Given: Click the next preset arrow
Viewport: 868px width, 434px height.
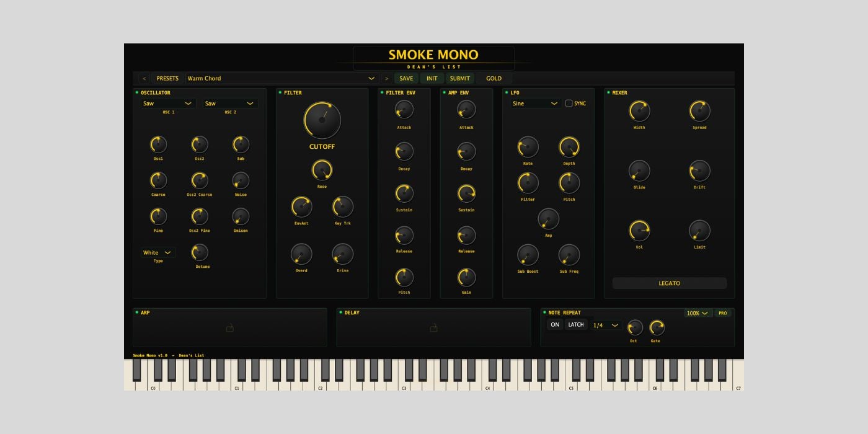Looking at the screenshot, I should click(x=386, y=78).
